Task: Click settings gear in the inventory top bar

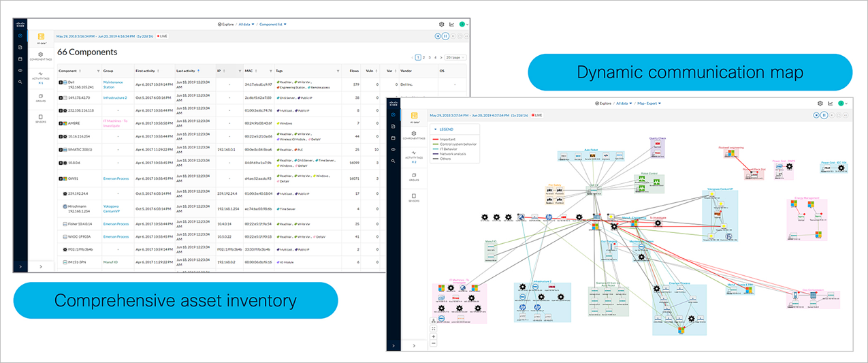Action: (x=441, y=24)
